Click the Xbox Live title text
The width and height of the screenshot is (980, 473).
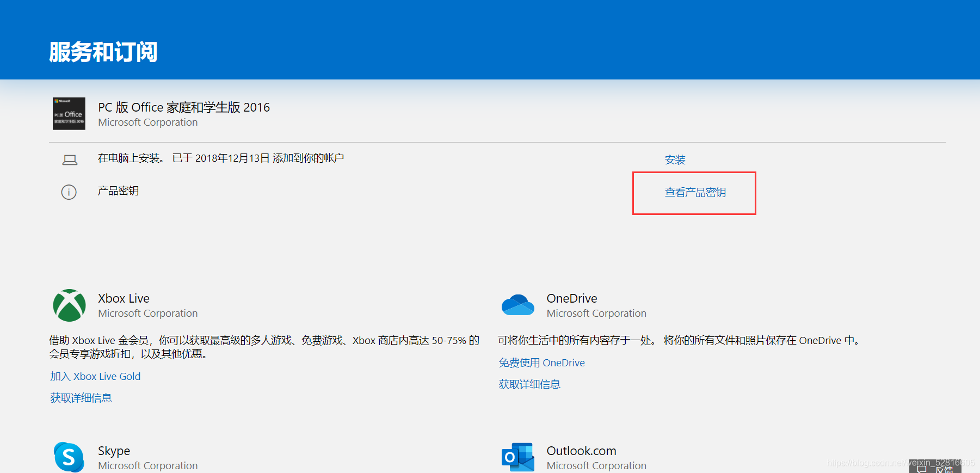click(124, 298)
